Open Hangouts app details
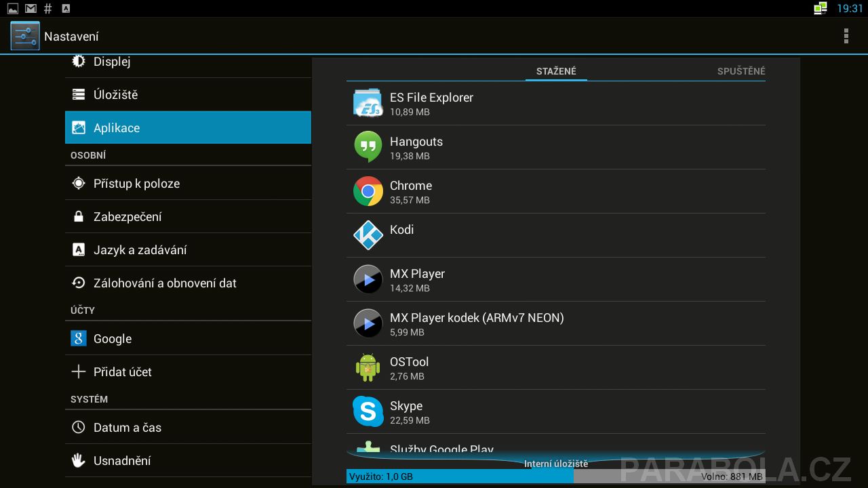This screenshot has width=868, height=488. coord(556,147)
